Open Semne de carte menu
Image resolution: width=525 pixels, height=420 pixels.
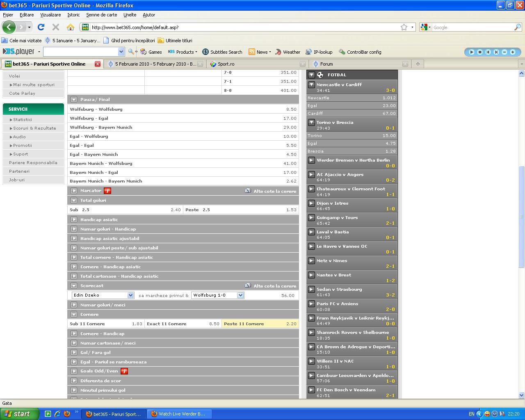pos(101,15)
